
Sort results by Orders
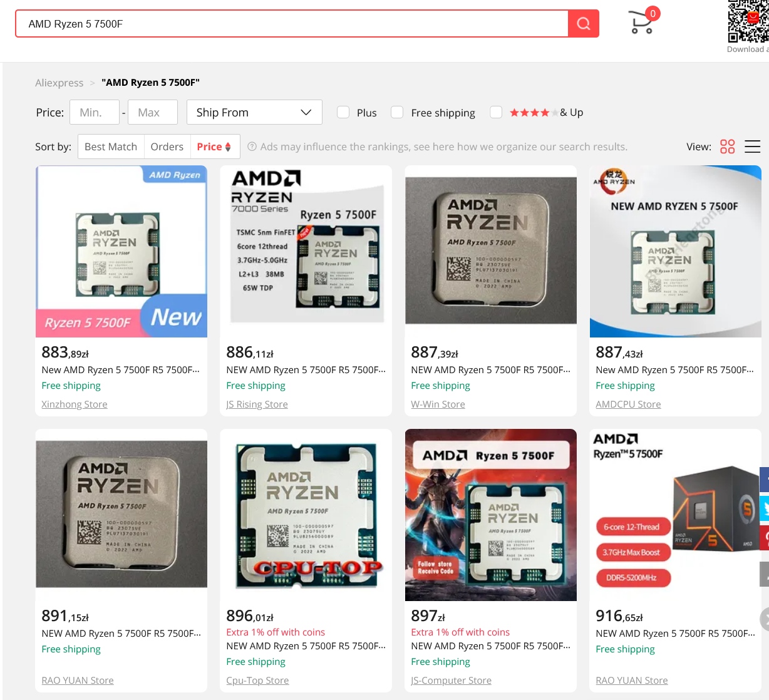[167, 147]
